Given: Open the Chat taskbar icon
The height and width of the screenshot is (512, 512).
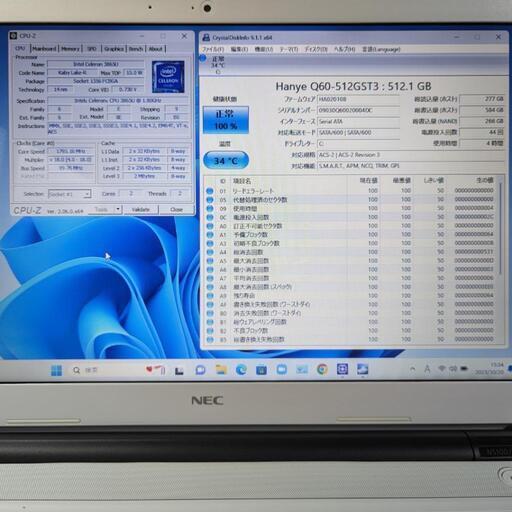Looking at the screenshot, I should (200, 370).
